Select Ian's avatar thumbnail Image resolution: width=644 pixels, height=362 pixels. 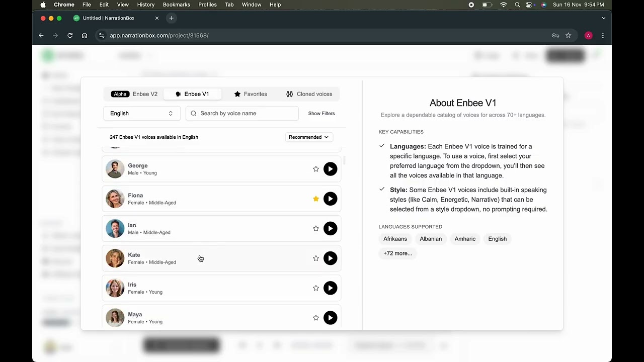115,228
